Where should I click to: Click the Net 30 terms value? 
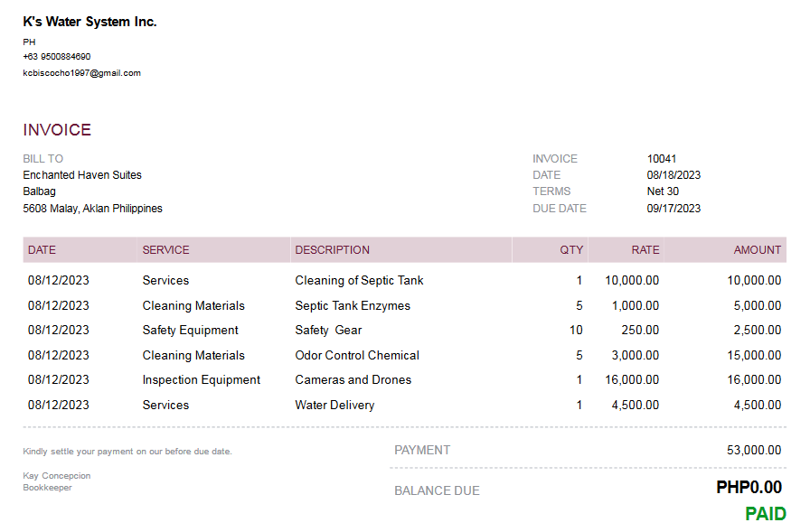tap(663, 191)
